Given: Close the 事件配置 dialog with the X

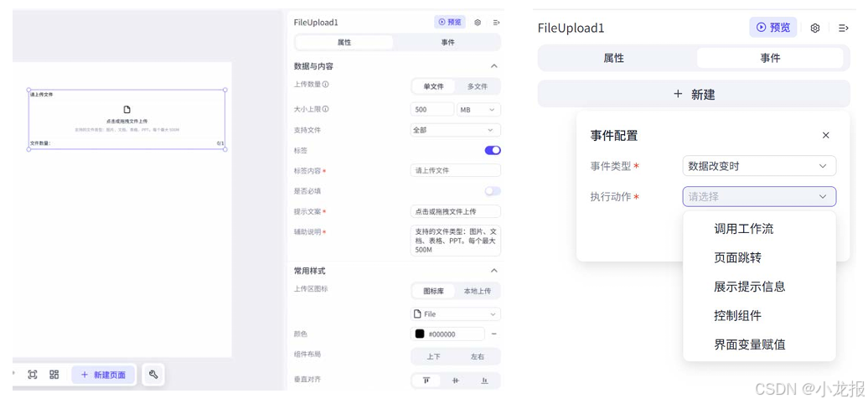Looking at the screenshot, I should tap(826, 135).
